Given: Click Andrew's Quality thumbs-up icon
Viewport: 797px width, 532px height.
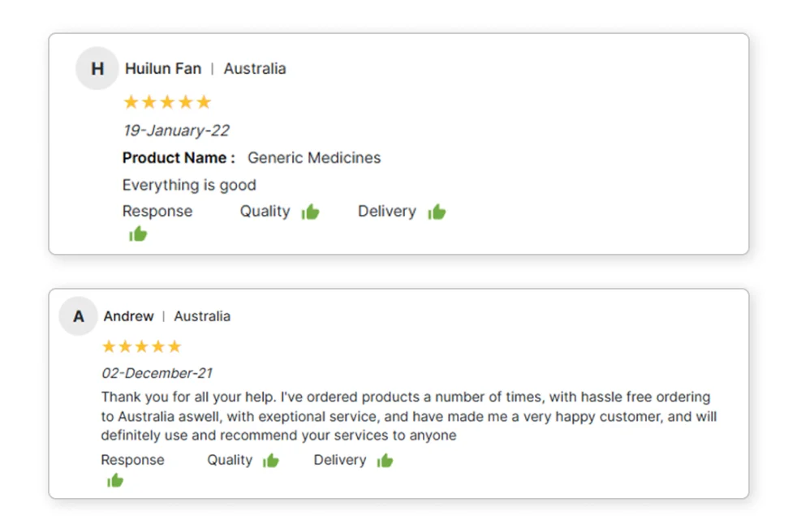Looking at the screenshot, I should (x=271, y=461).
